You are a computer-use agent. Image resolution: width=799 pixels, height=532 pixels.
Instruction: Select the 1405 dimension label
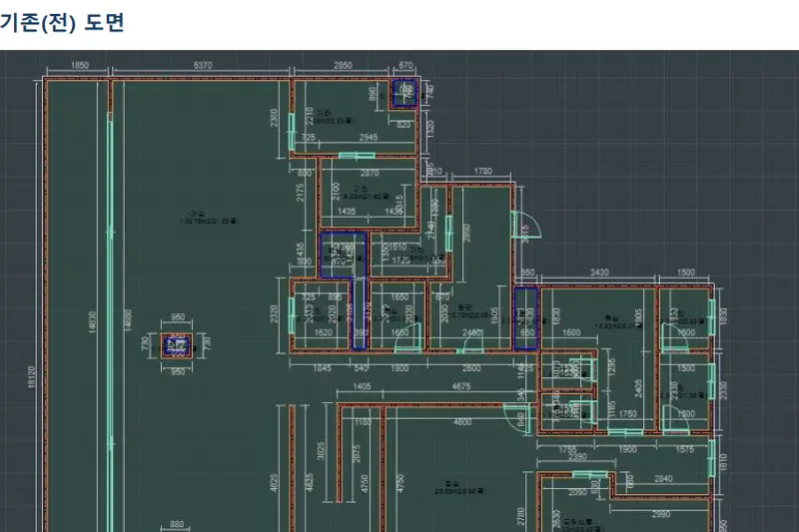click(x=362, y=386)
